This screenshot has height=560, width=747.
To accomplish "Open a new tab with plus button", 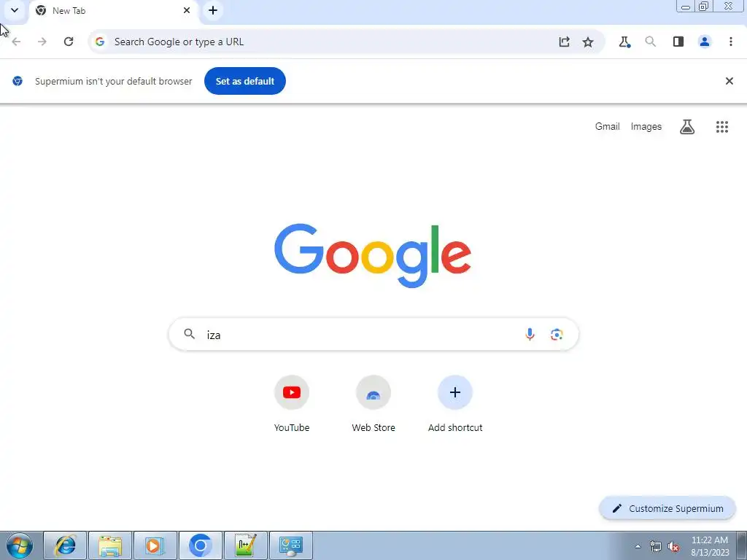I will pyautogui.click(x=213, y=10).
